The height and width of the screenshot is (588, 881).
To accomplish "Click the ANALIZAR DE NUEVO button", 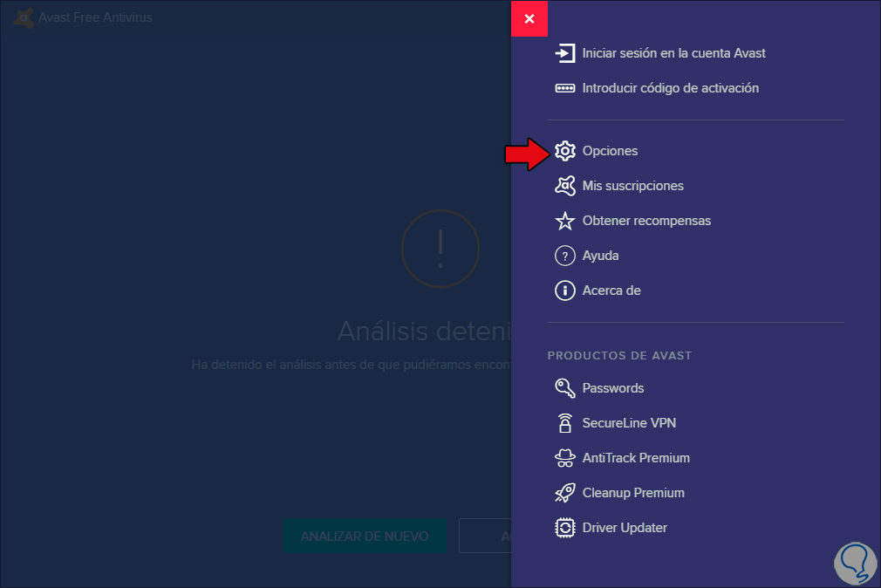I will tap(365, 537).
